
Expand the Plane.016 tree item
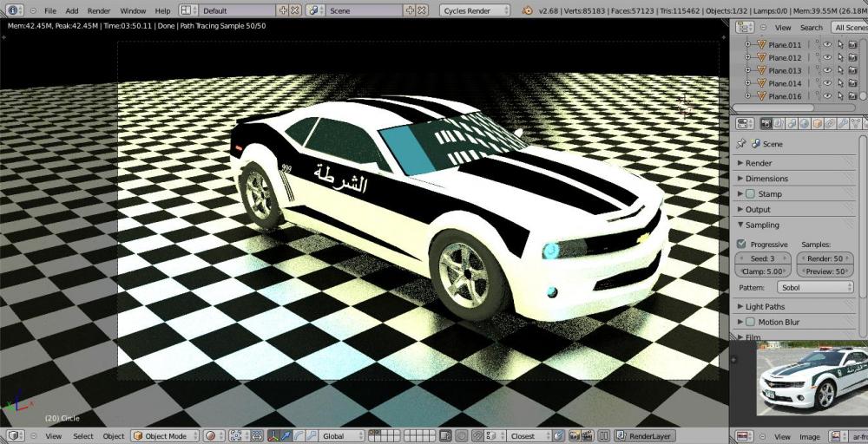[748, 96]
